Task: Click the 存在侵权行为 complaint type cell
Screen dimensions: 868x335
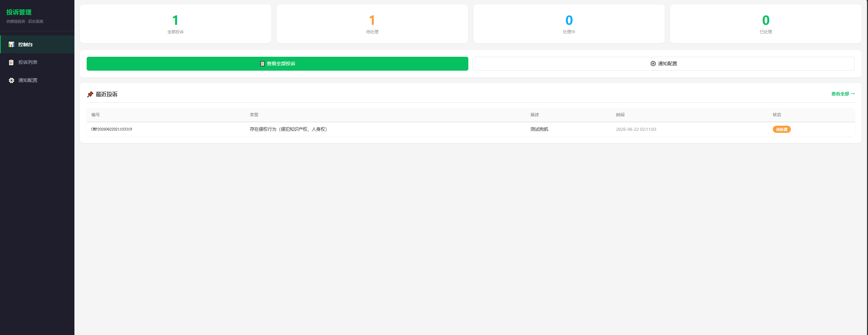Action: coord(288,129)
